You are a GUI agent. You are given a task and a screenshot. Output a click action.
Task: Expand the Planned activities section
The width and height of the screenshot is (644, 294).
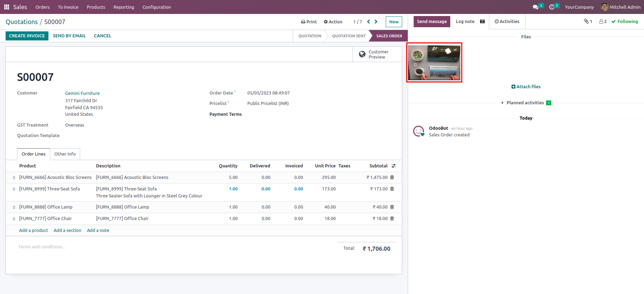525,103
